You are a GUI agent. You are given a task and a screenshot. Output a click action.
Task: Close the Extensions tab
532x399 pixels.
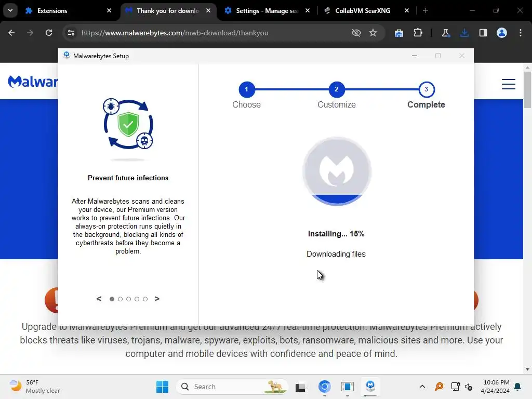(109, 10)
